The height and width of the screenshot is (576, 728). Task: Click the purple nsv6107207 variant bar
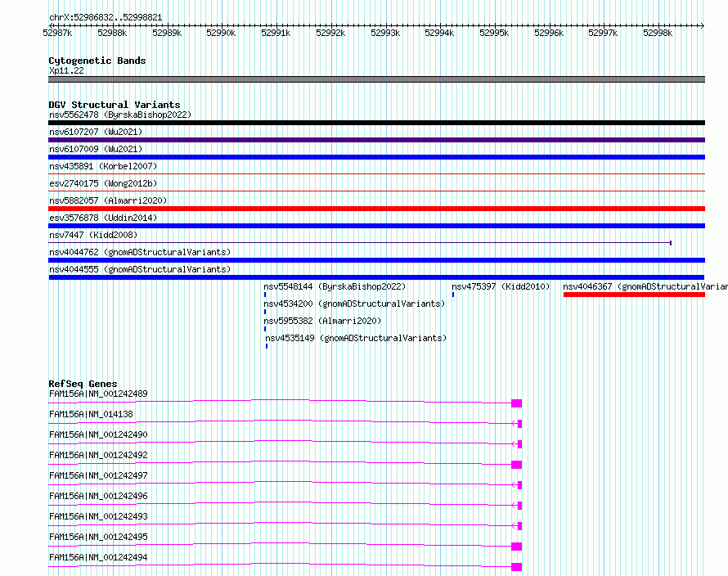376,140
